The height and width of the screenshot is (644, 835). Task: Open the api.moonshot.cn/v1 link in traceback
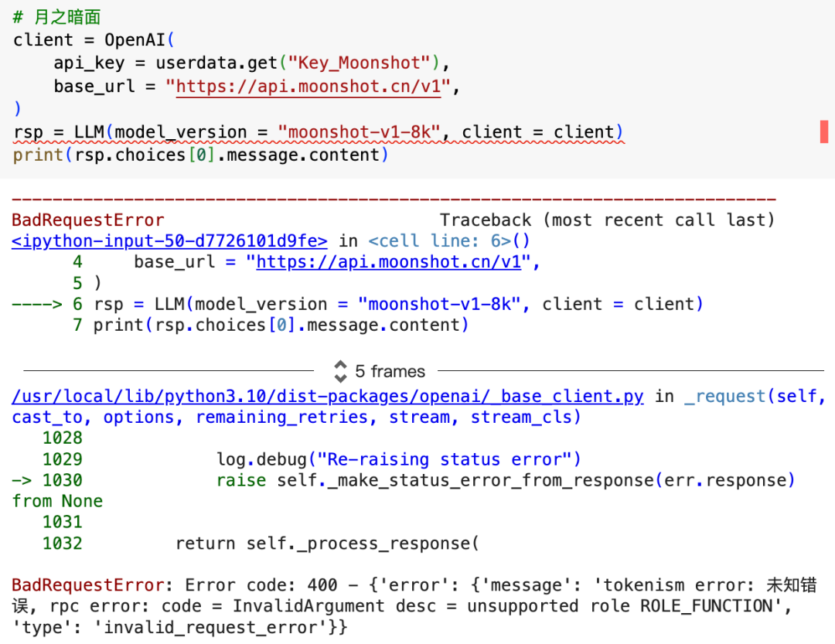pyautogui.click(x=389, y=262)
